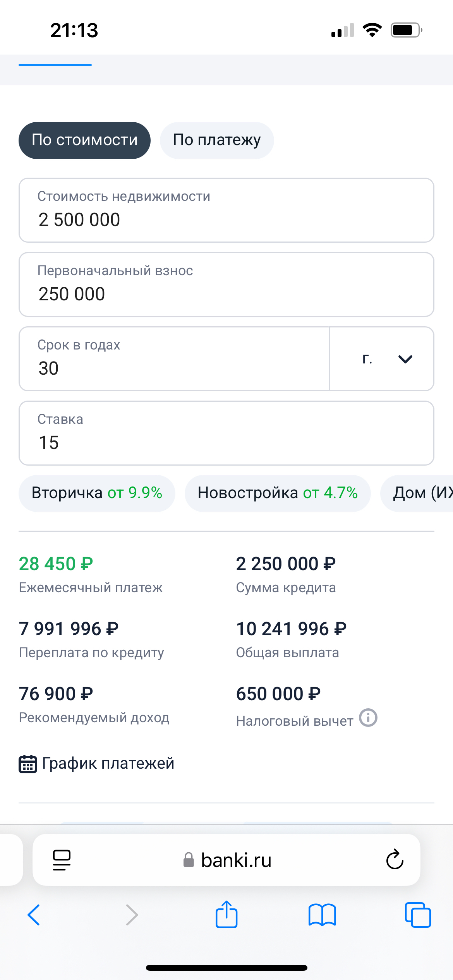
Task: Switch to По стоимости calculation mode
Action: [x=84, y=140]
